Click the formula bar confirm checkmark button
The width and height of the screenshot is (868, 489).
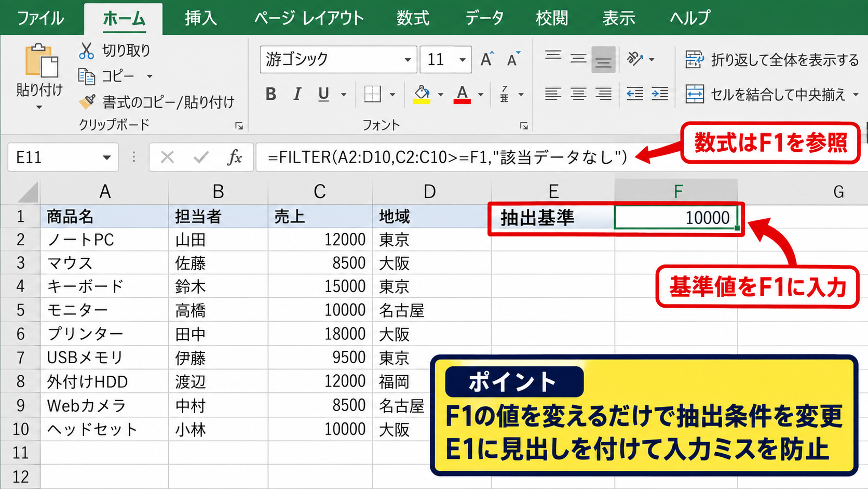(x=201, y=157)
